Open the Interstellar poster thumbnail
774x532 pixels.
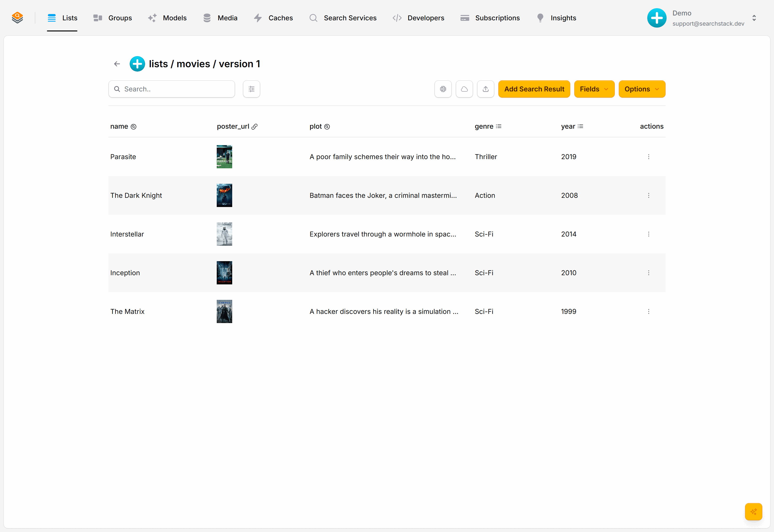pos(224,234)
